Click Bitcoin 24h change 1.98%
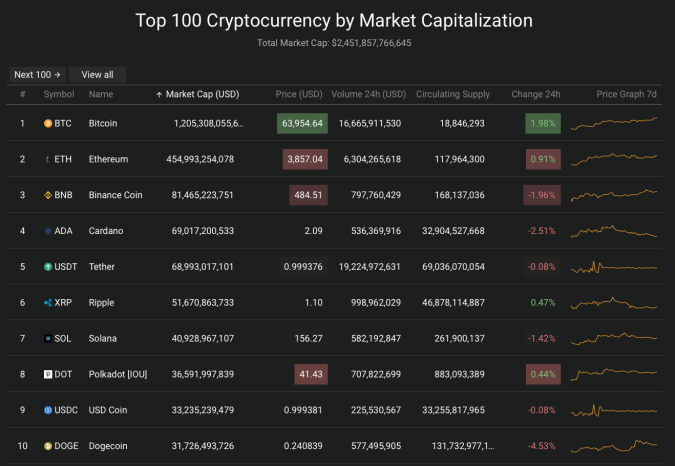The image size is (675, 466). pos(543,123)
